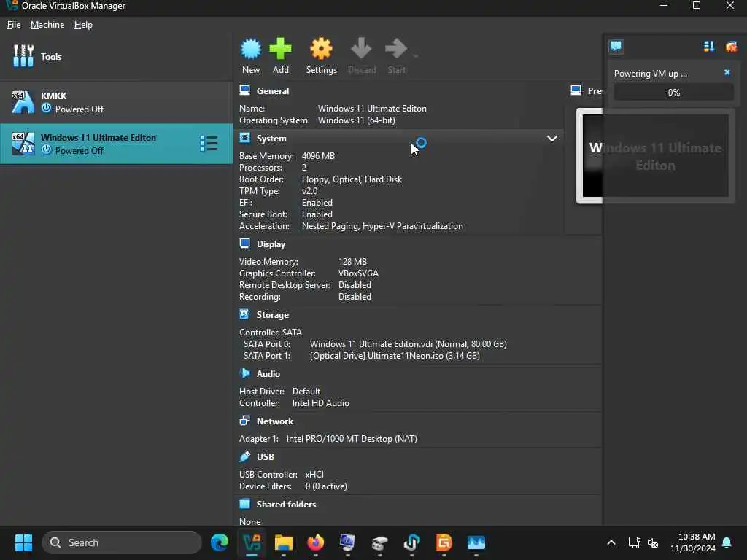Click the Base Memory 4096 MB value

[x=318, y=156]
